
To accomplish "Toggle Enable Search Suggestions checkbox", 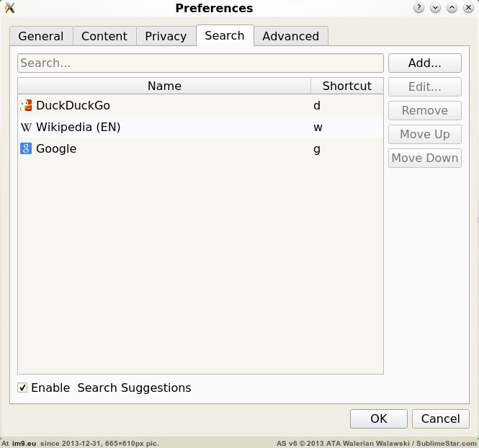I will [23, 388].
